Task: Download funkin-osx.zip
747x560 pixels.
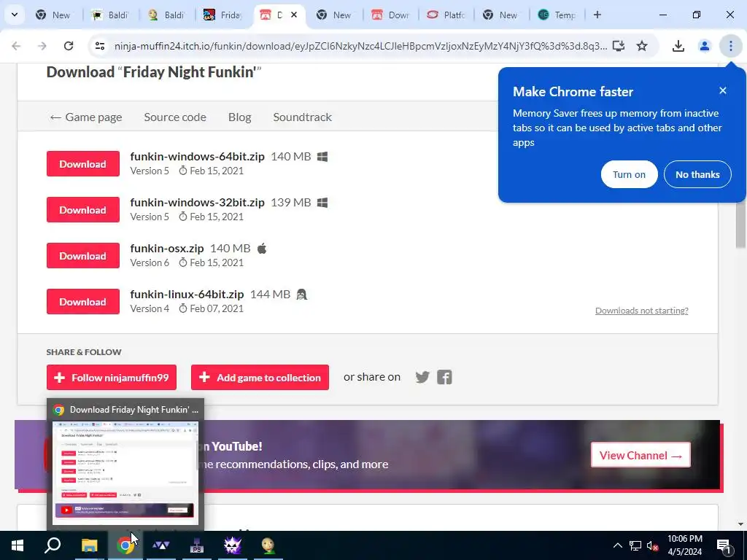Action: [x=83, y=256]
